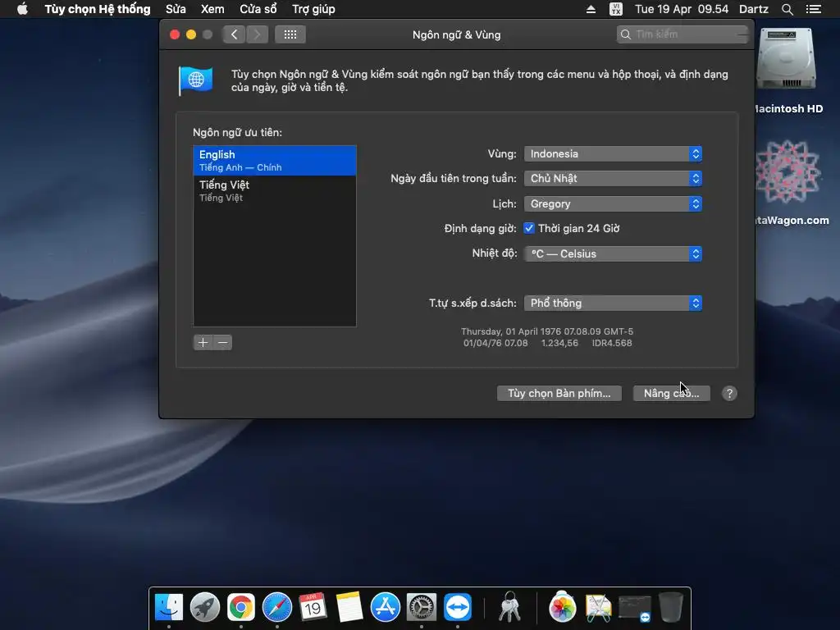
Task: Open the Lịch dropdown showing Gregory
Action: [x=613, y=203]
